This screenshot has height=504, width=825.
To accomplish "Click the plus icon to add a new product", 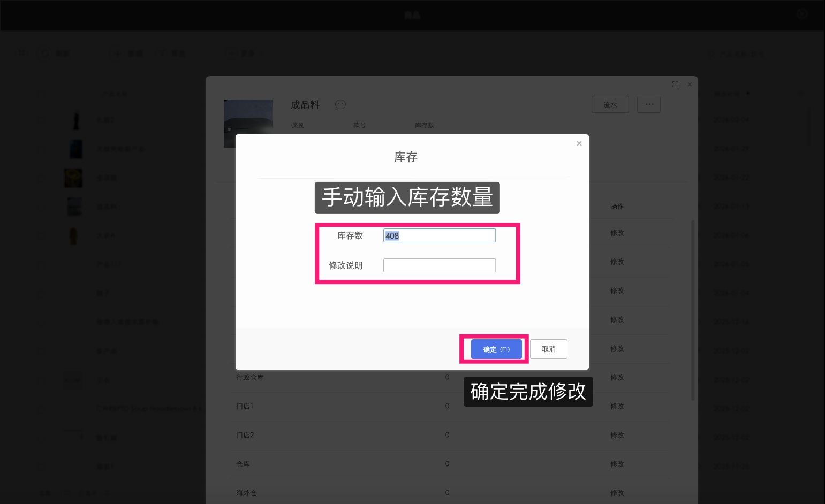I will click(118, 54).
